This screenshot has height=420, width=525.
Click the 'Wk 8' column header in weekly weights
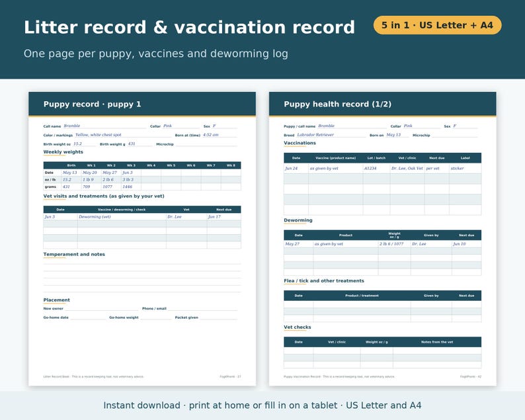(231, 165)
